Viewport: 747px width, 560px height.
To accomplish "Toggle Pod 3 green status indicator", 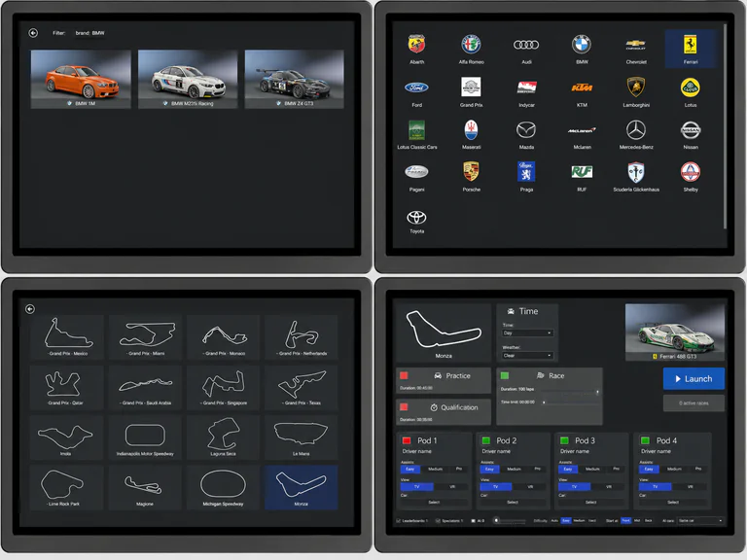I will [x=564, y=440].
